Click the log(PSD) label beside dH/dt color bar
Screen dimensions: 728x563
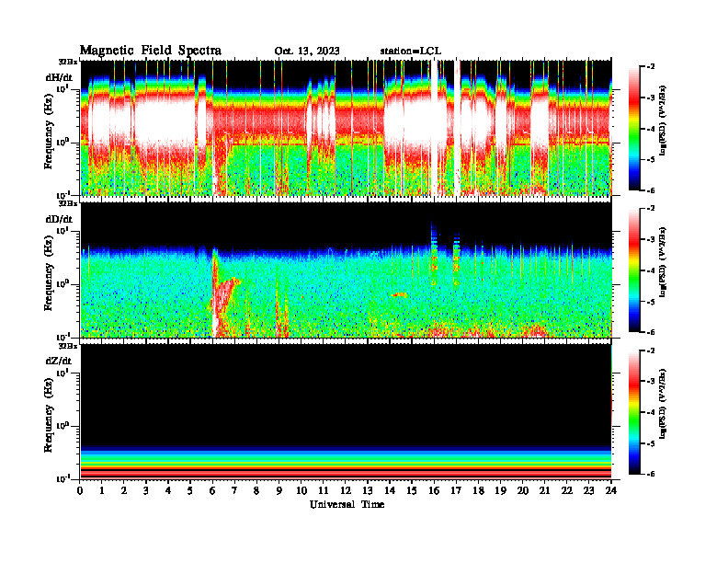(664, 121)
